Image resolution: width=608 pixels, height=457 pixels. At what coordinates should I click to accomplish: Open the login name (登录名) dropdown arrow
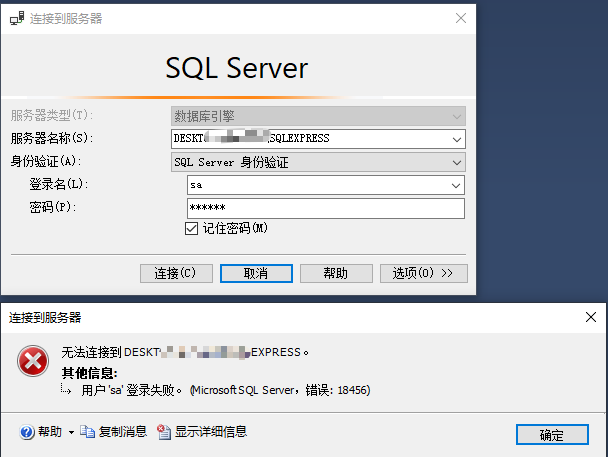click(456, 186)
